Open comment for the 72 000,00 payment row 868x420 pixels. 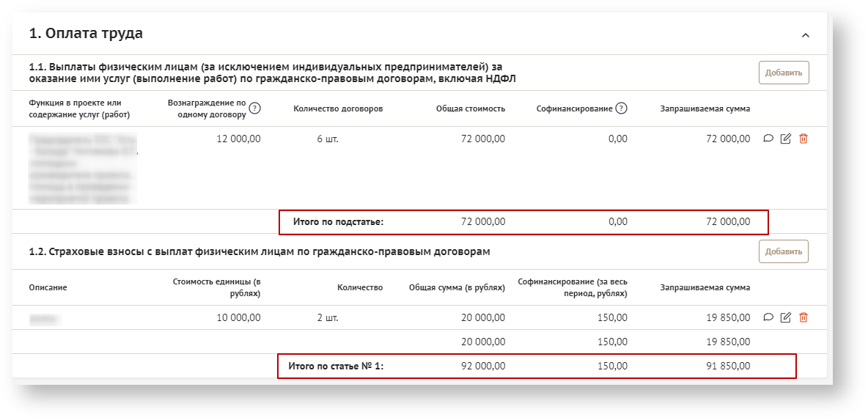click(768, 139)
